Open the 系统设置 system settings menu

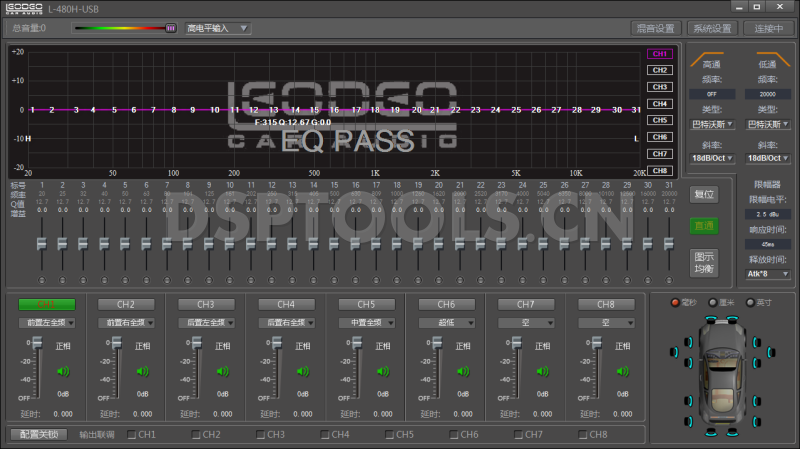(713, 28)
